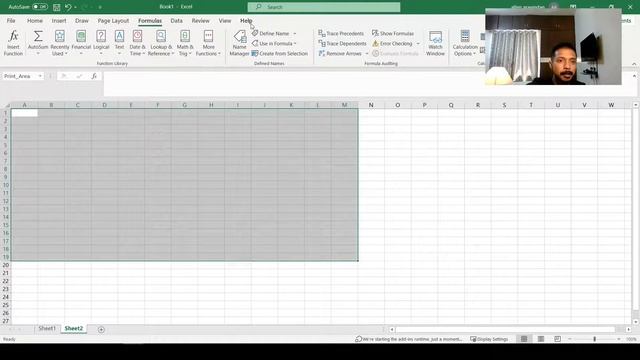Switch to Page Layout view icon
Viewport: 640px width, 360px height.
(x=541, y=339)
